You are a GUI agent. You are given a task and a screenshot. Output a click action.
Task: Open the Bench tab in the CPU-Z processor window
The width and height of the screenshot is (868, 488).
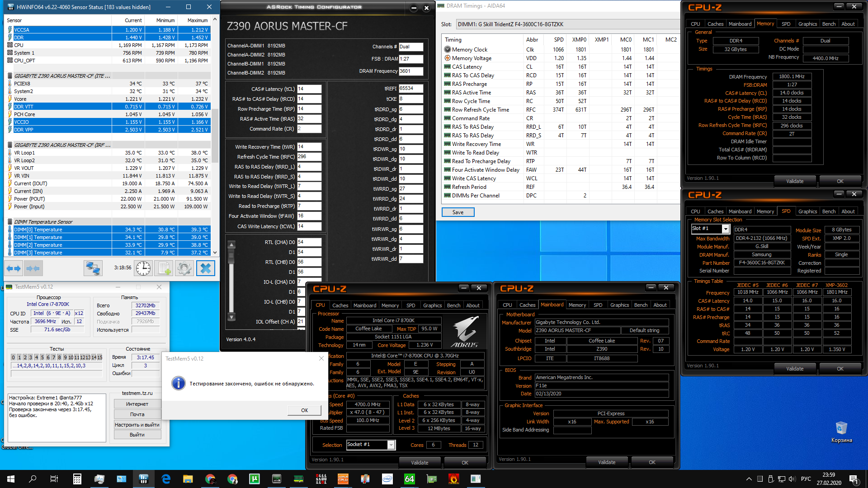point(453,305)
